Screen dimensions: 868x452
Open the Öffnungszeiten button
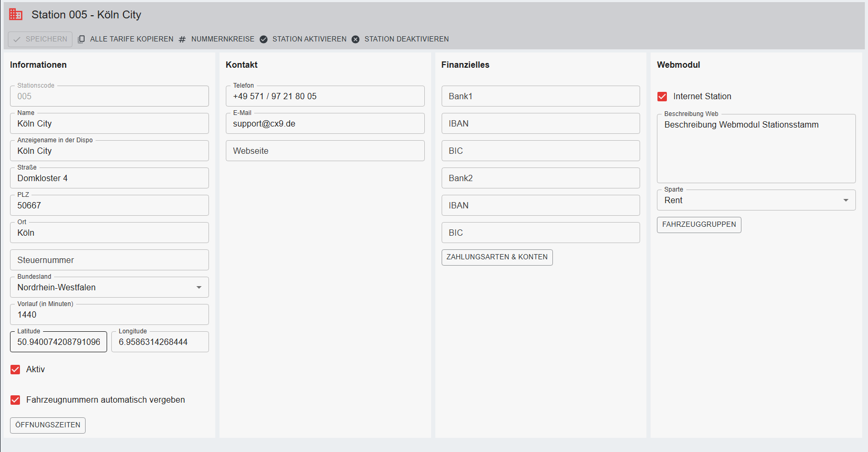pos(48,425)
